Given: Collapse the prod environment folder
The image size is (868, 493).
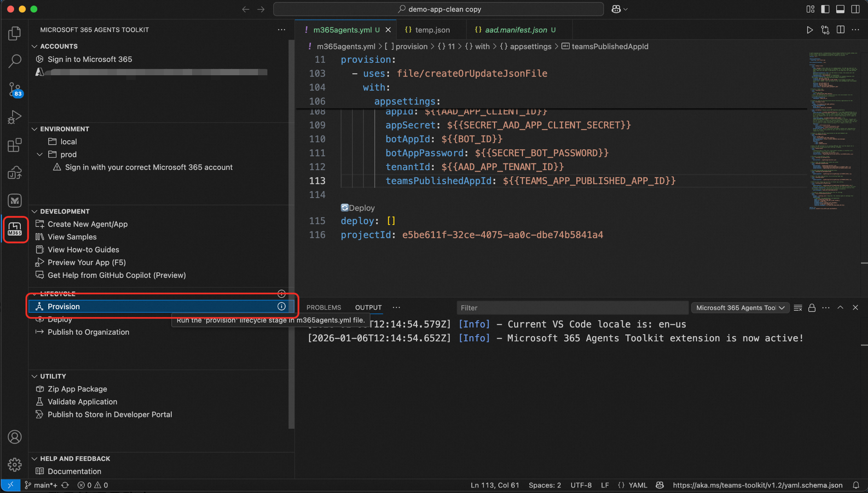Looking at the screenshot, I should point(40,154).
